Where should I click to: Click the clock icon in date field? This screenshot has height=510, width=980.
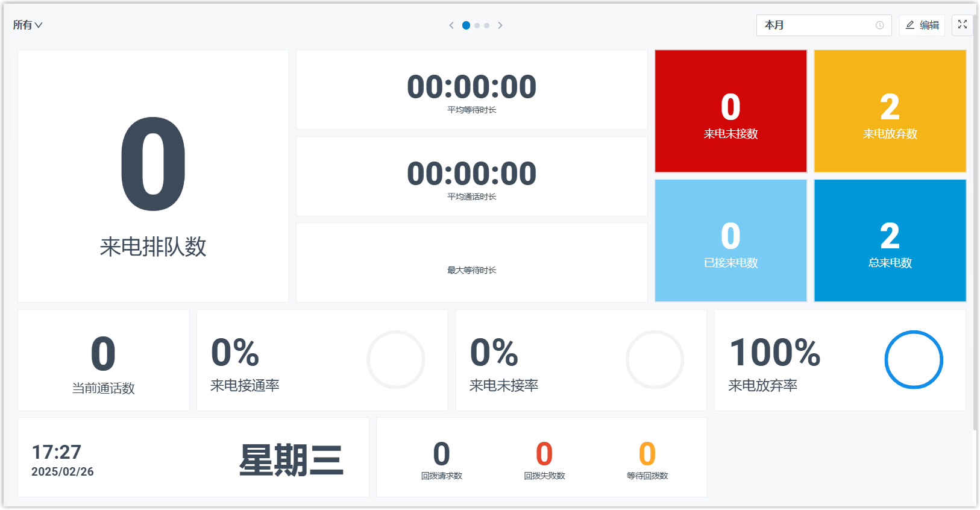tap(879, 25)
